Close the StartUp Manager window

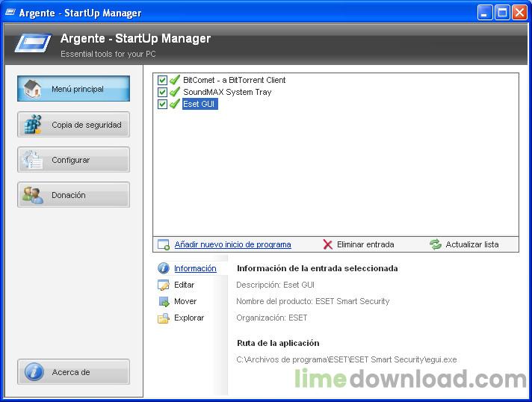click(519, 13)
